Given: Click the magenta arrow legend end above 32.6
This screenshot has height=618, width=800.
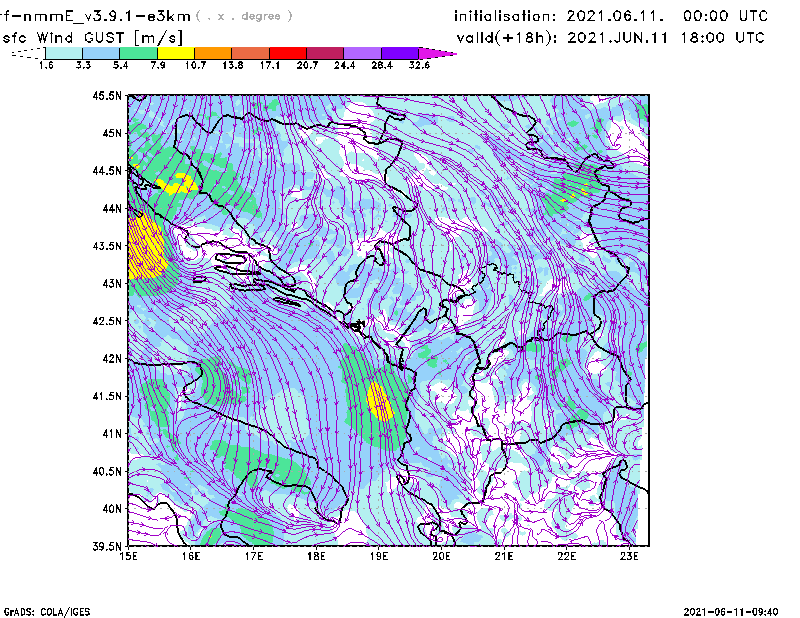Looking at the screenshot, I should 437,53.
